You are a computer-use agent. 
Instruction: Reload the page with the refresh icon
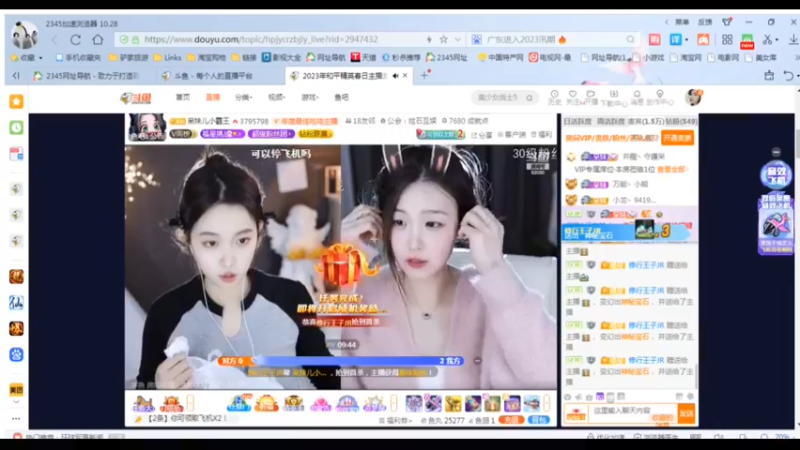coord(76,39)
